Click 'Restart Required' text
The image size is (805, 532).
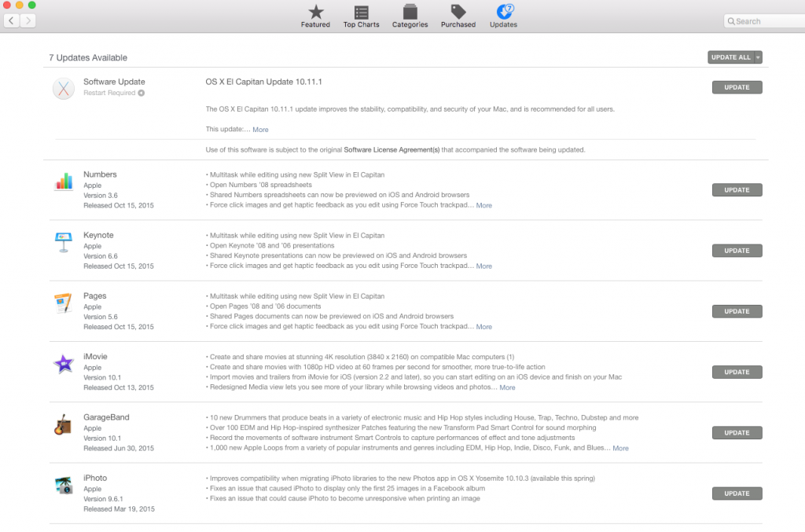coord(109,93)
